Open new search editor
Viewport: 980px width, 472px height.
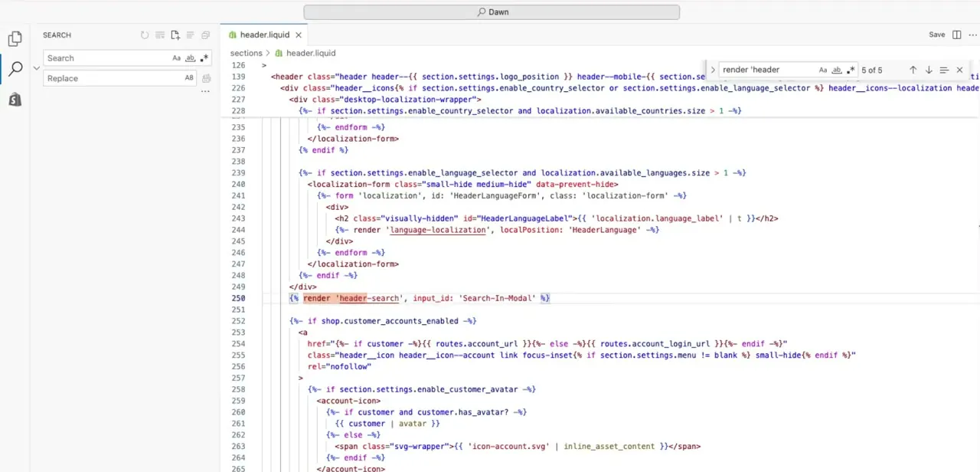[175, 35]
